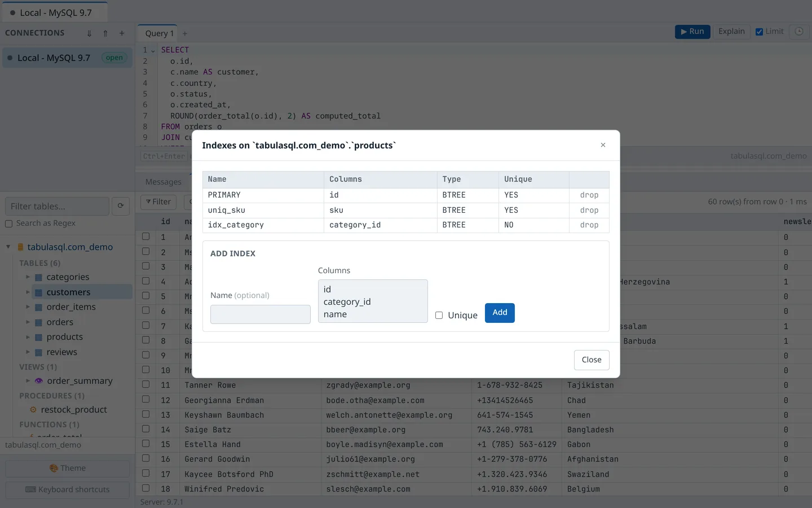The image size is (812, 508).
Task: Click the Add index button
Action: (500, 313)
